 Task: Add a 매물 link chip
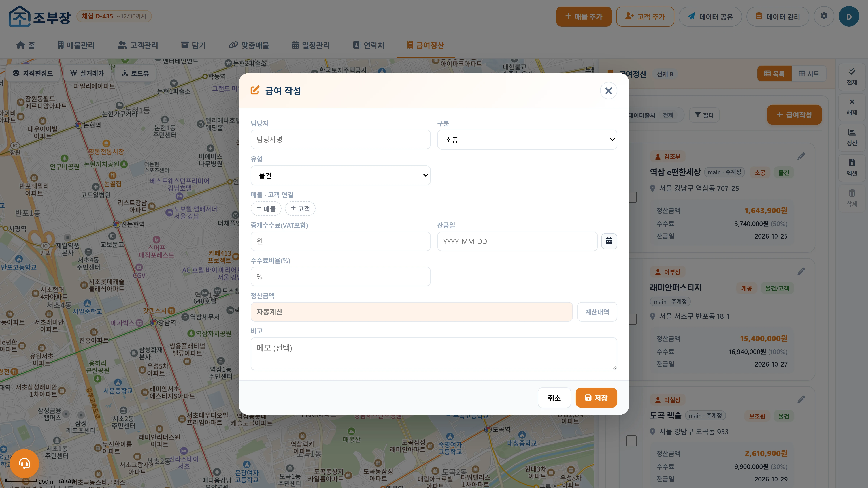(x=266, y=208)
